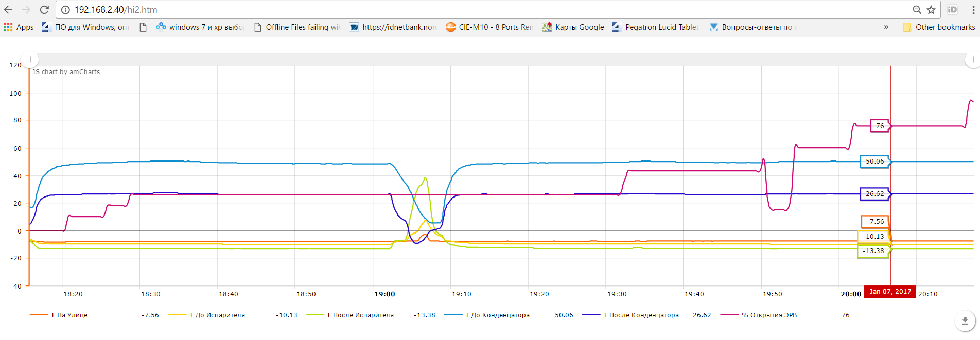
Task: Click the 19:30 time axis label
Action: [x=617, y=294]
